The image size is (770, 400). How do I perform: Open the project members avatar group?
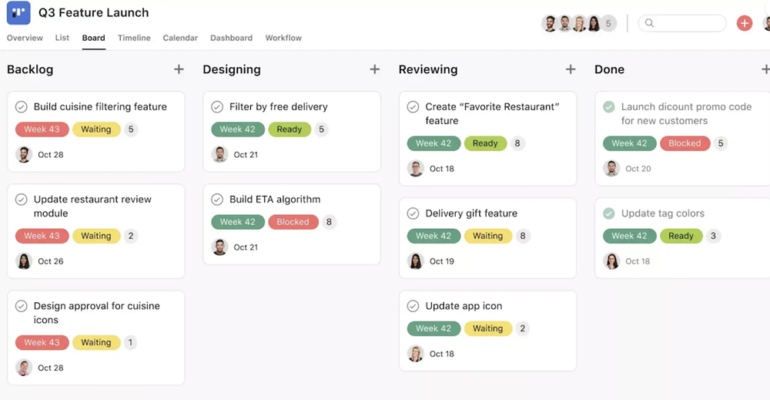coord(579,23)
